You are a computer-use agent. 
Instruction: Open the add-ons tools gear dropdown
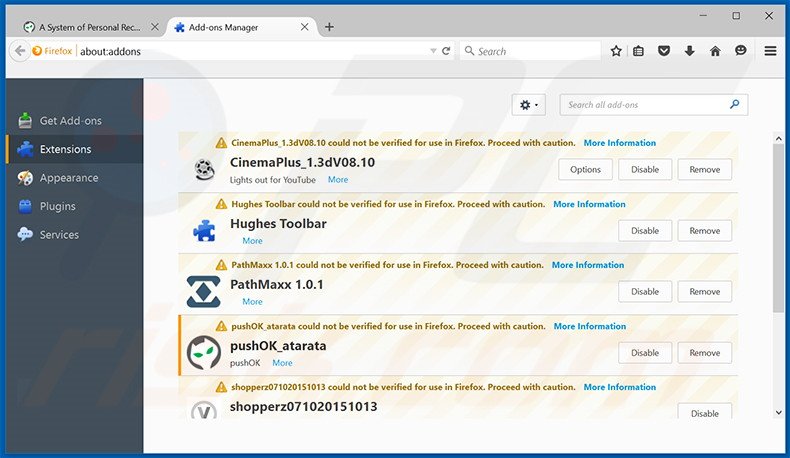[529, 105]
